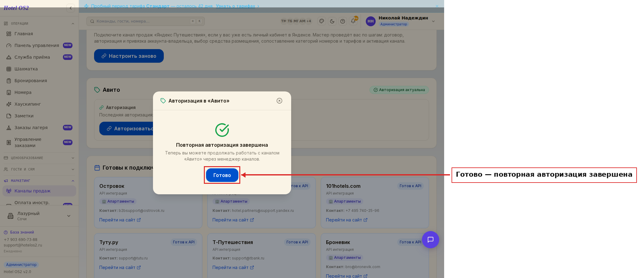Click the support@hotelos2.ru email
The image size is (644, 278).
(x=23, y=245)
